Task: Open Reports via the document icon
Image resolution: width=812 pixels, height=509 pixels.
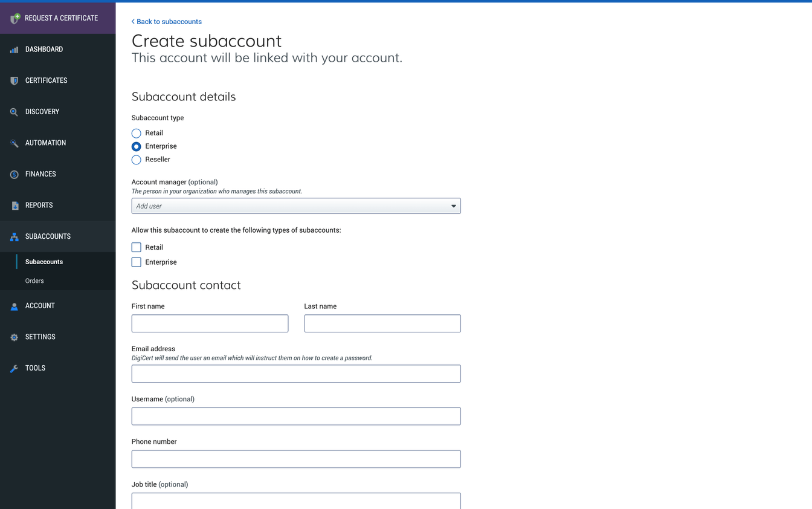Action: click(13, 205)
